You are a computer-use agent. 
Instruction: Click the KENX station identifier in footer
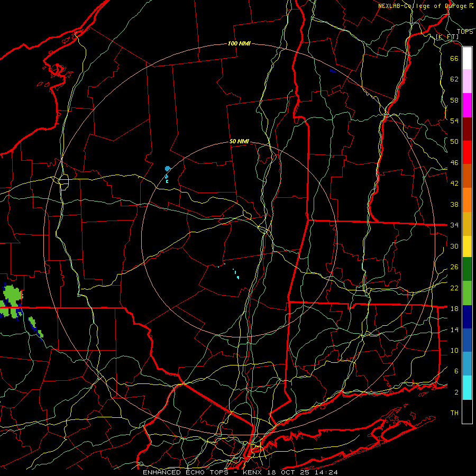point(253,472)
